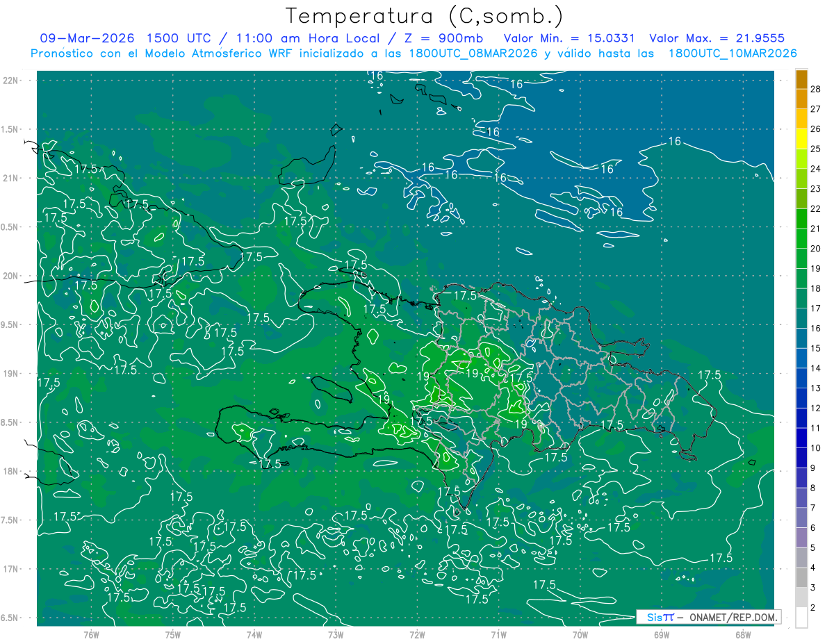
Task: Click 'Valor Min. = 15.0331' text
Action: pos(569,38)
